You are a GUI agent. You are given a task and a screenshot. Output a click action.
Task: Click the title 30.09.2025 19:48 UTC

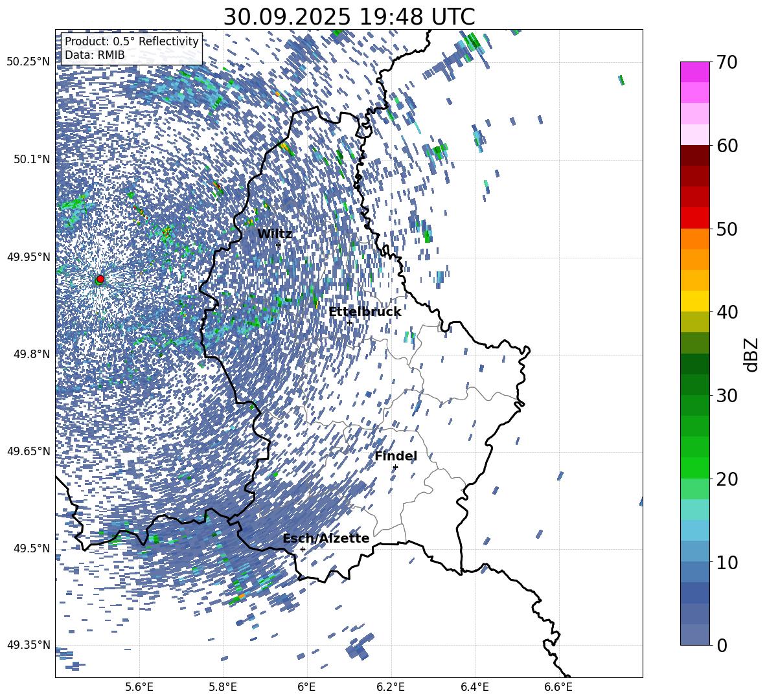(x=349, y=17)
